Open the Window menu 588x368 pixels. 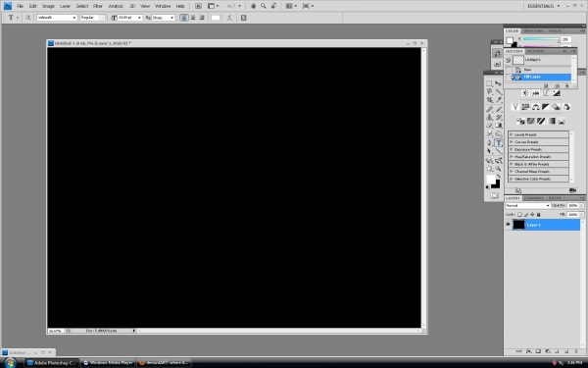click(163, 6)
